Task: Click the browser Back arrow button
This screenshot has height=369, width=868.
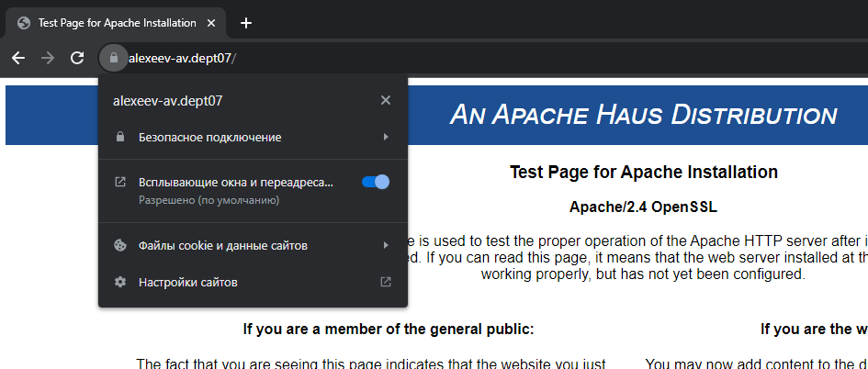Action: click(18, 58)
